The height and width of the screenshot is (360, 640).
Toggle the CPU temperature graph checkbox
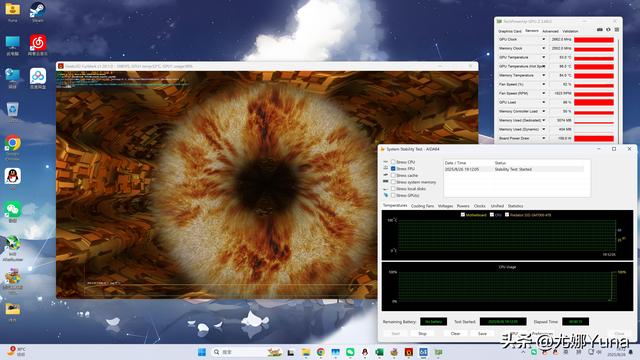click(x=492, y=215)
